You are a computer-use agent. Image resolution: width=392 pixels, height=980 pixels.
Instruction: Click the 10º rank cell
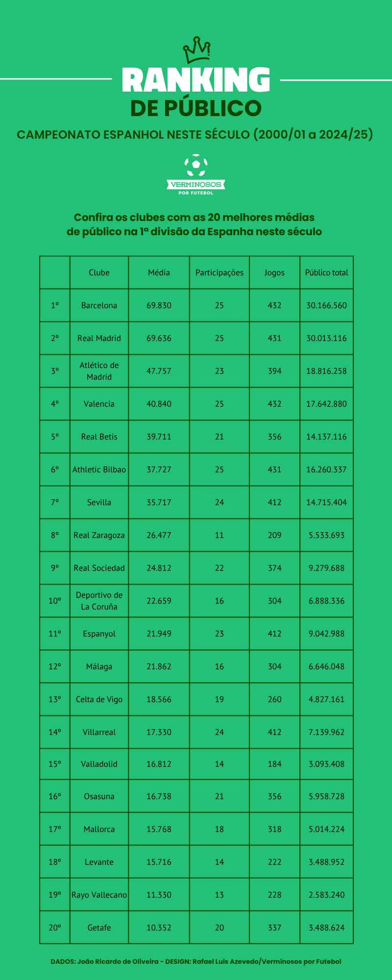tap(55, 601)
